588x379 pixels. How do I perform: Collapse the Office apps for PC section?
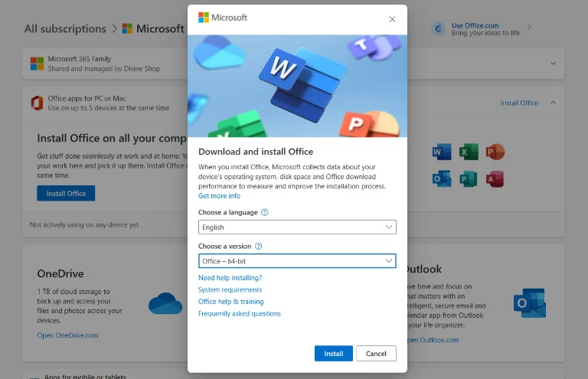click(553, 103)
